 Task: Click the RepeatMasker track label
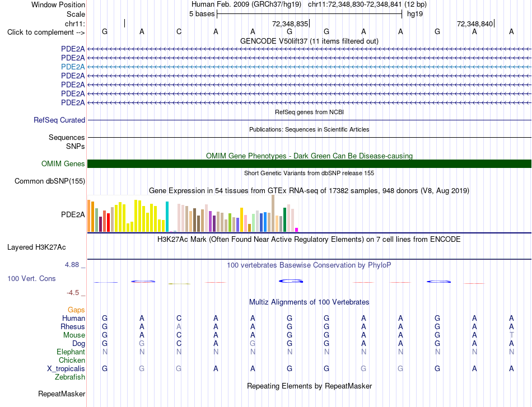pos(62,394)
